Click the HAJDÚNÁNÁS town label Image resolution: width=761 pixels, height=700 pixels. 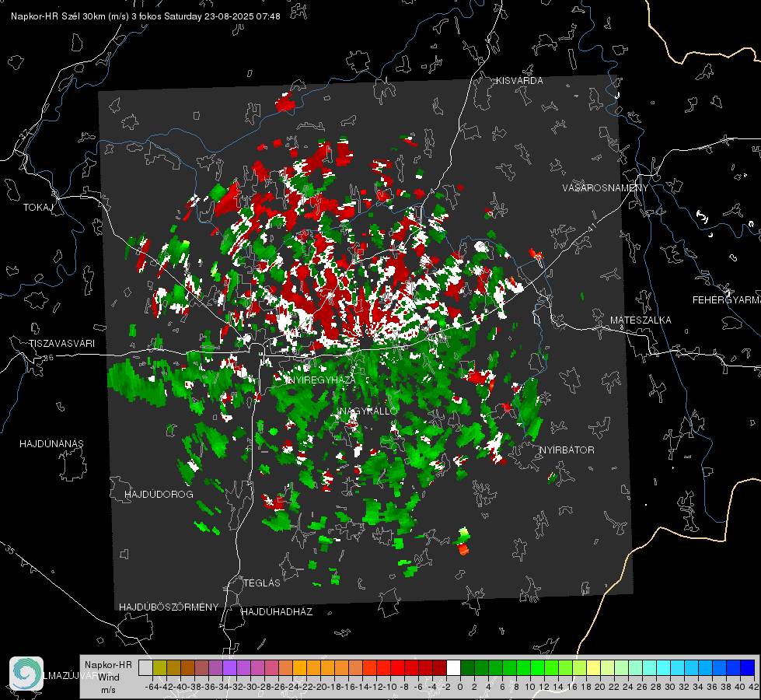pyautogui.click(x=51, y=444)
